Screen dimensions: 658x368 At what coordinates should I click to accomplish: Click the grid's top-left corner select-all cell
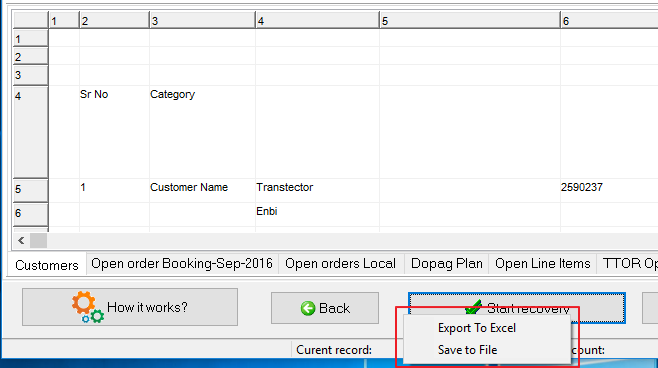(31, 20)
